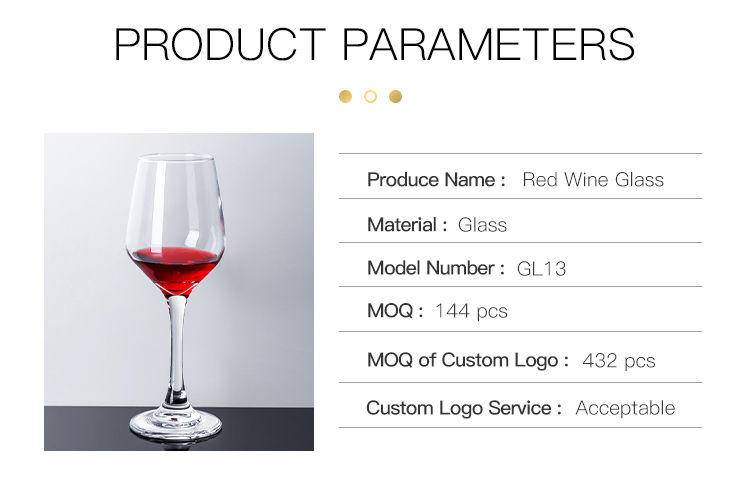The width and height of the screenshot is (750, 482).
Task: Select the Model Number label
Action: pyautogui.click(x=436, y=268)
